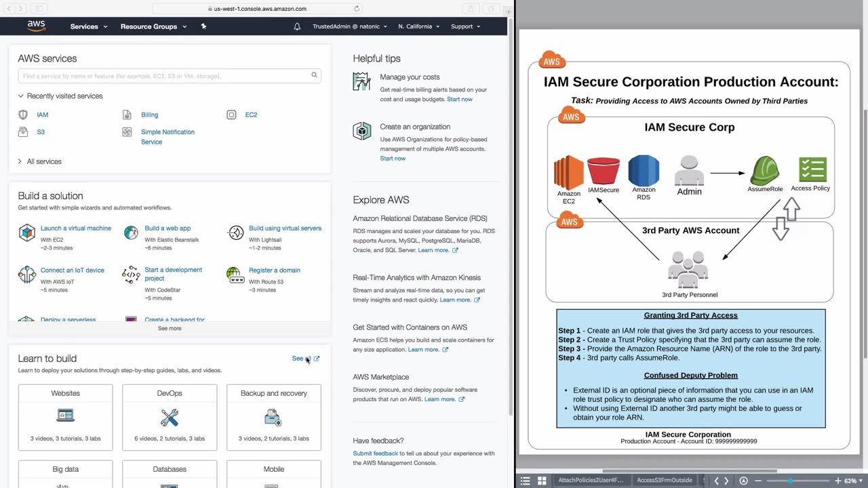This screenshot has width=868, height=488.
Task: Click the Create an organization cube icon
Action: point(361,131)
